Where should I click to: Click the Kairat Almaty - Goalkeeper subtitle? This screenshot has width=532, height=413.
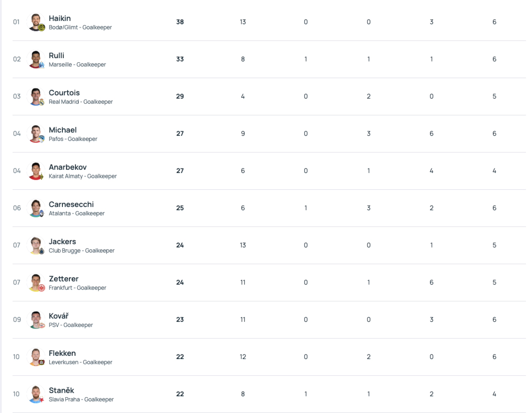tap(83, 176)
